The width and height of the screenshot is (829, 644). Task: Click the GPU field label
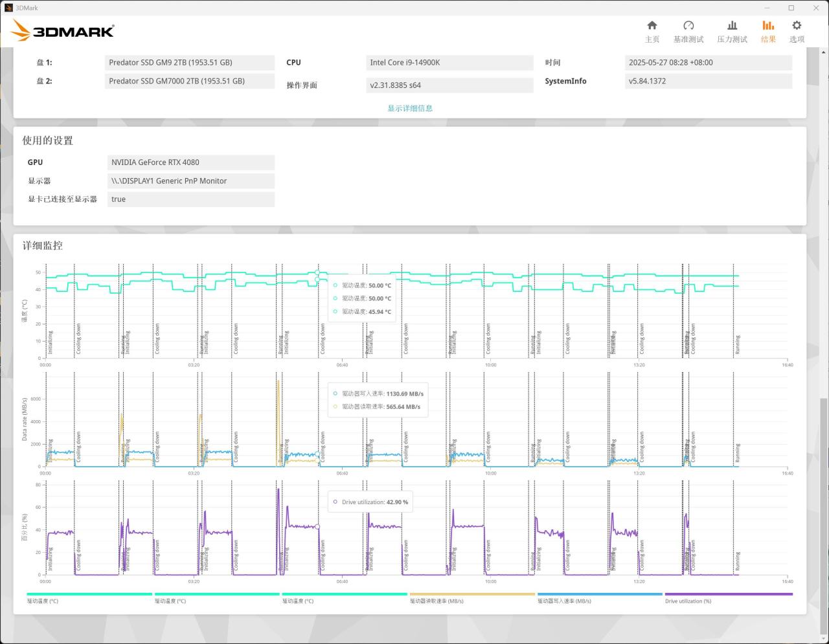tap(35, 162)
